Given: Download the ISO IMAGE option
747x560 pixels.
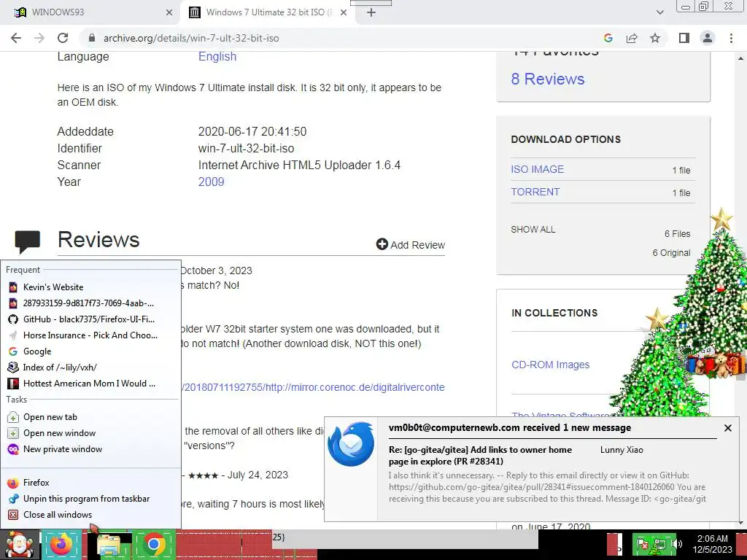Looking at the screenshot, I should (x=538, y=169).
